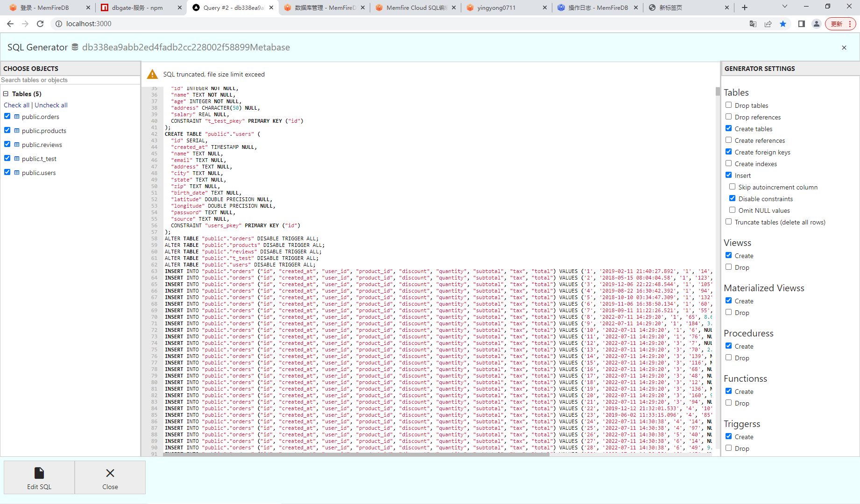Image resolution: width=860 pixels, height=504 pixels.
Task: Enable the Skip autoincrement column checkbox
Action: pos(732,187)
